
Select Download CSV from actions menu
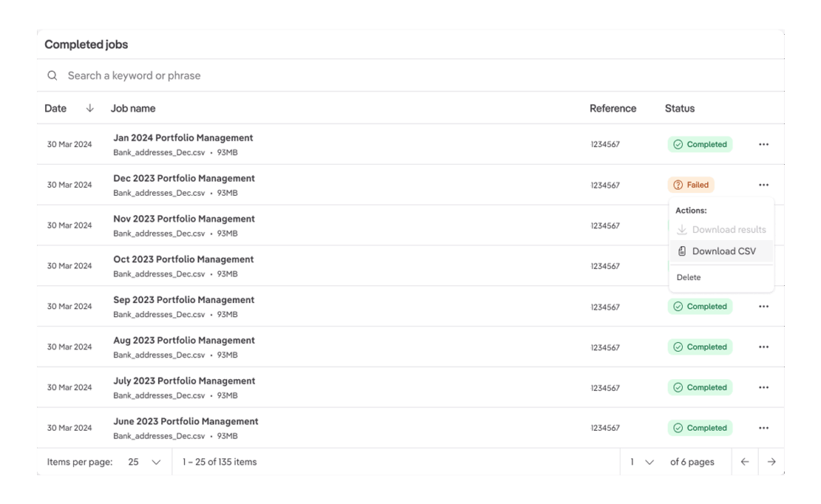(722, 251)
